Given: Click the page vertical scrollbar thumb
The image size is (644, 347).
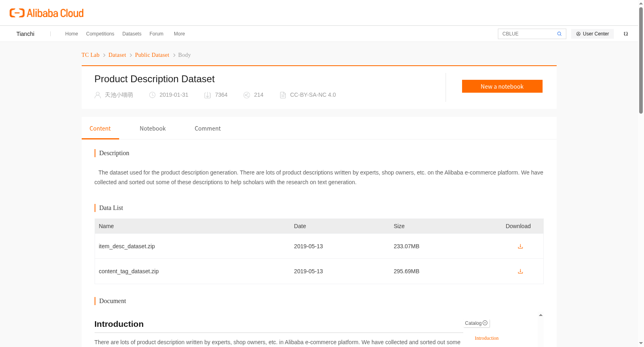Looking at the screenshot, I should [641, 60].
